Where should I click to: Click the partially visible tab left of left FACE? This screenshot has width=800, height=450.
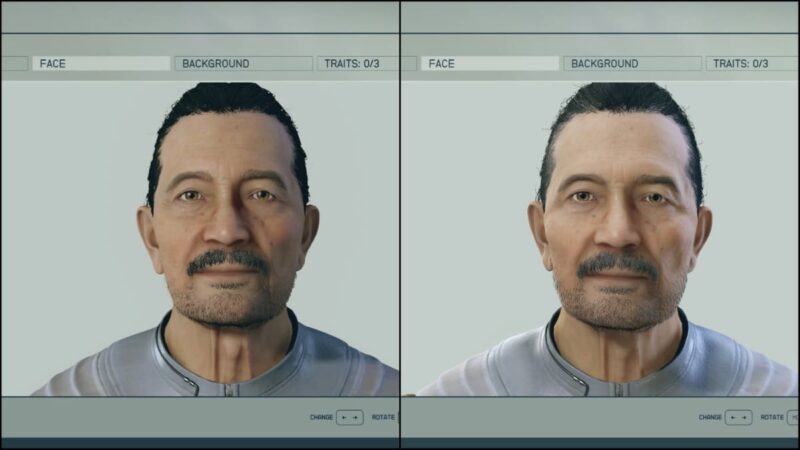[x=13, y=63]
